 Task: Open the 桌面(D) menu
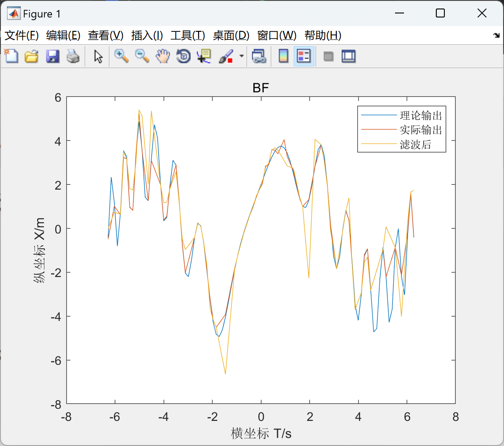231,35
